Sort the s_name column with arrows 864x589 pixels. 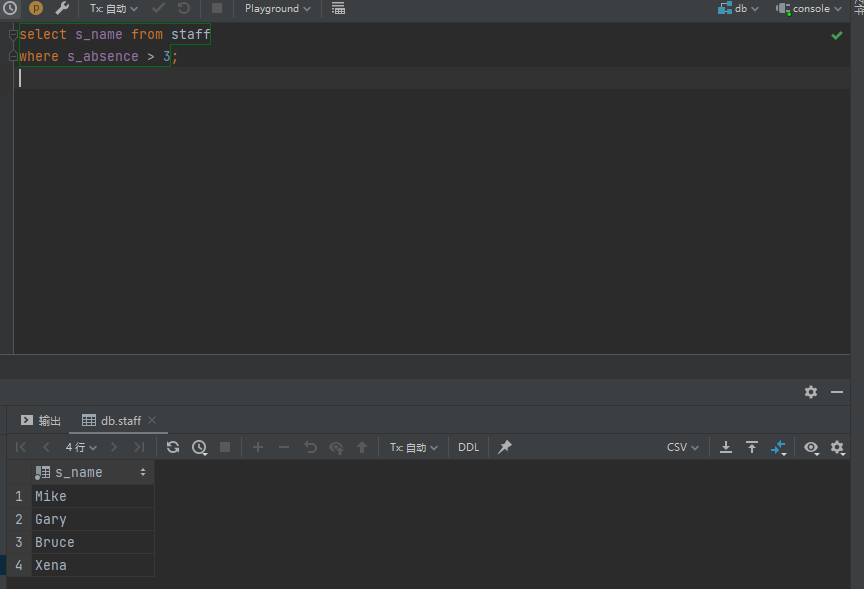[143, 472]
